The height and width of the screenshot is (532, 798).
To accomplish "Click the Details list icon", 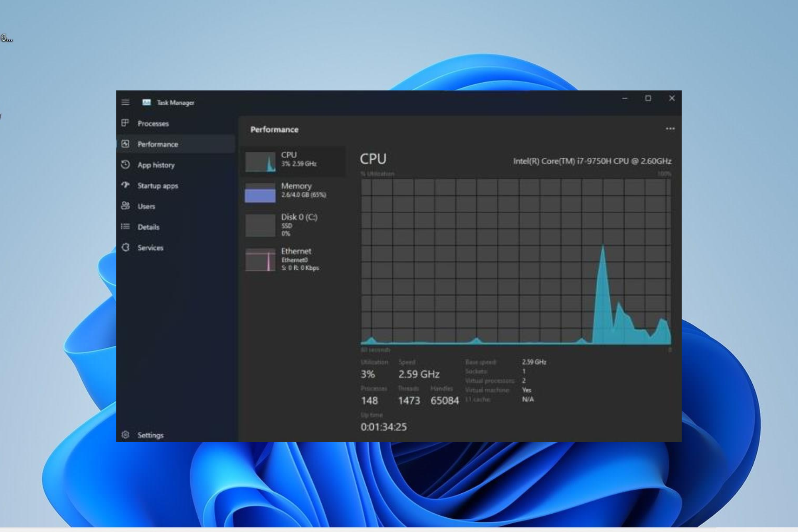I will pos(125,227).
